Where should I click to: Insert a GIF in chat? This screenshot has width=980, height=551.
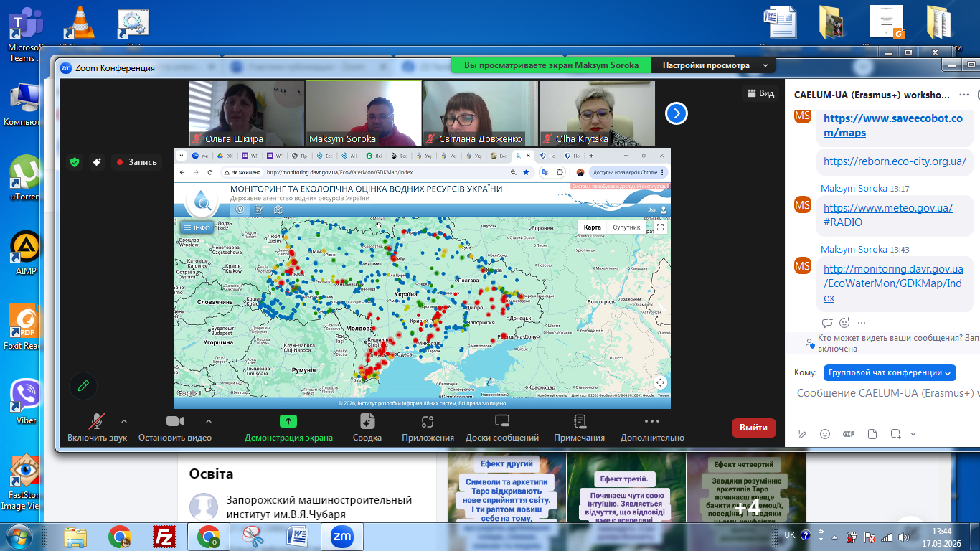point(849,434)
